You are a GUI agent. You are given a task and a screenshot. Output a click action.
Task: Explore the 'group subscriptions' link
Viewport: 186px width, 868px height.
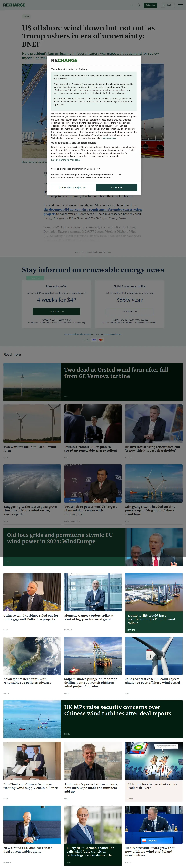click(113, 334)
